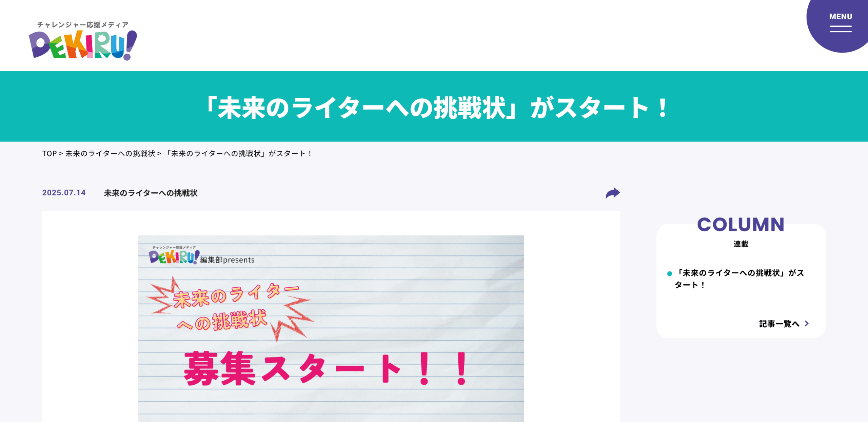Click the teal banner page title

coord(436,108)
